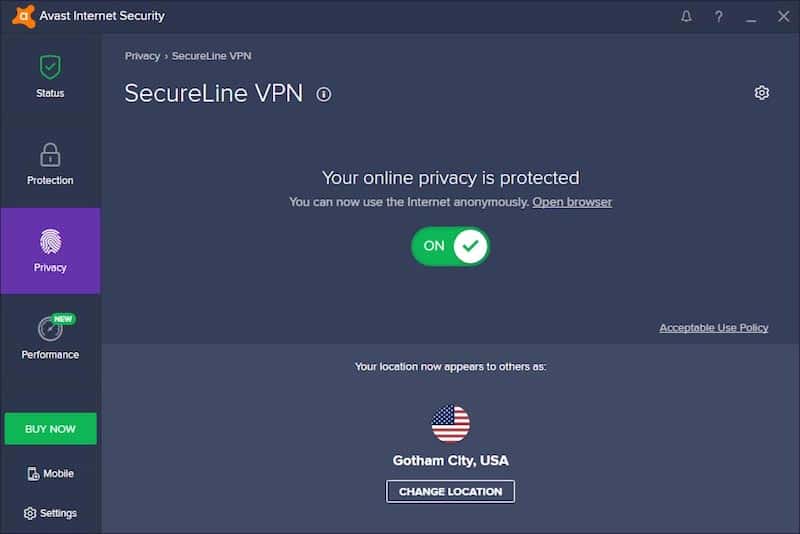Click the info icon beside SecureLine VPN
The image size is (800, 534).
(323, 94)
